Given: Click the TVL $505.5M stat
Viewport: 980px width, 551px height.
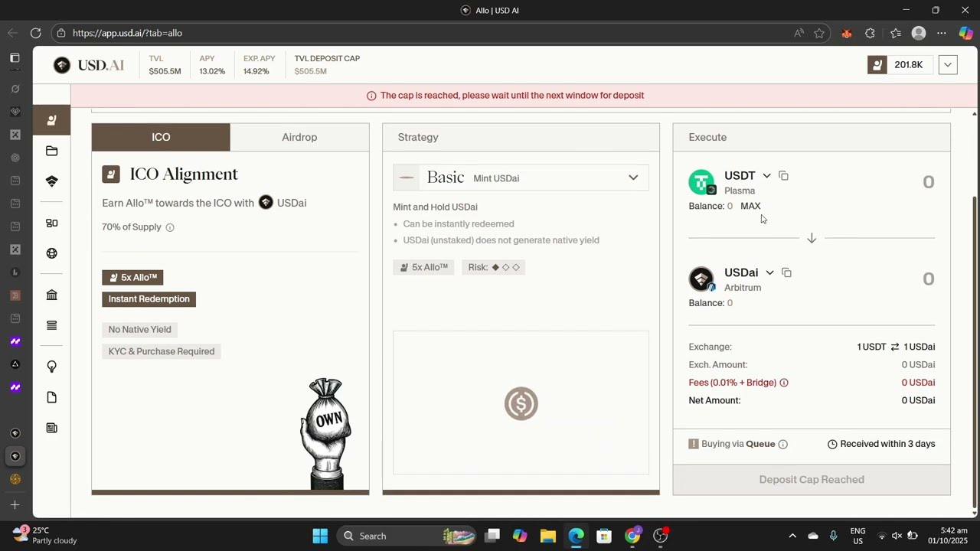Looking at the screenshot, I should 165,65.
